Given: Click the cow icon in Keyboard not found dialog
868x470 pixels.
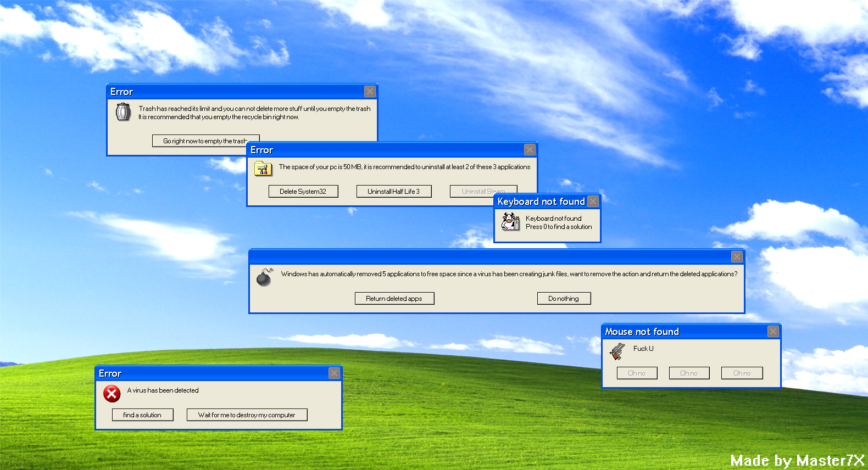Looking at the screenshot, I should [x=510, y=222].
